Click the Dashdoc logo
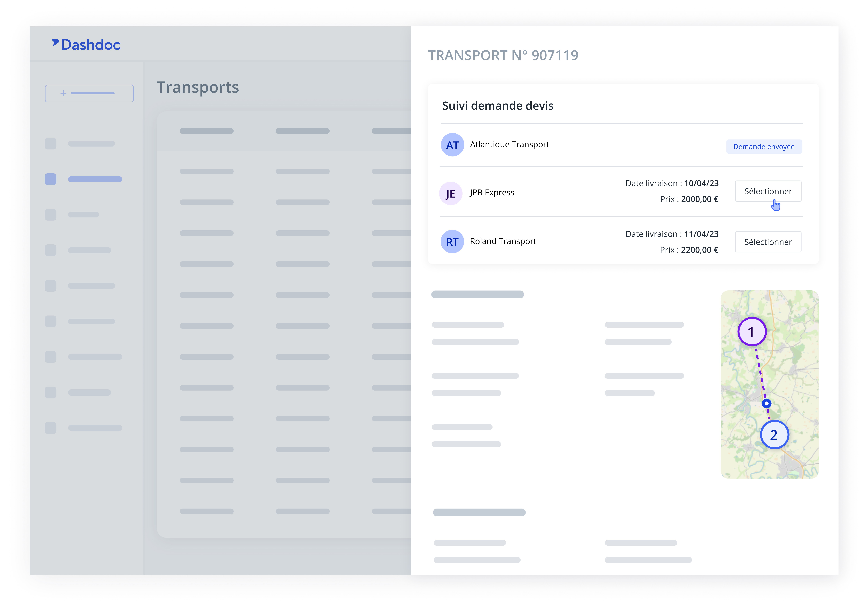868x608 pixels. click(86, 45)
